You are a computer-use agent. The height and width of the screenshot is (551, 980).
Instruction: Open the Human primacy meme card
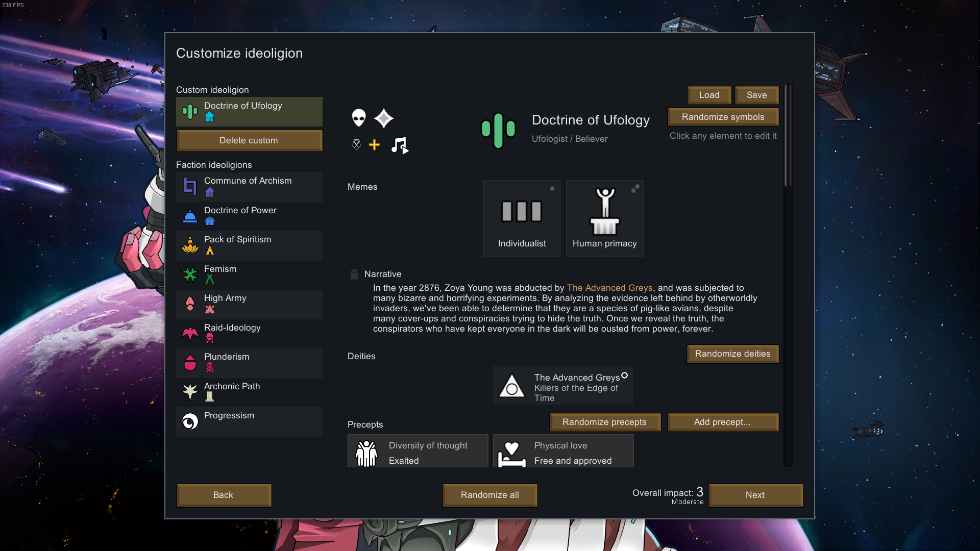[605, 218]
